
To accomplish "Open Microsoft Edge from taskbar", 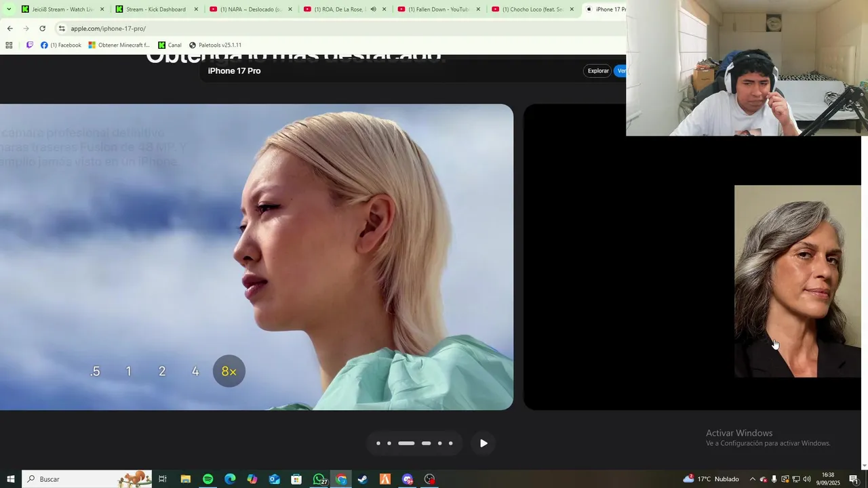I will (x=230, y=479).
